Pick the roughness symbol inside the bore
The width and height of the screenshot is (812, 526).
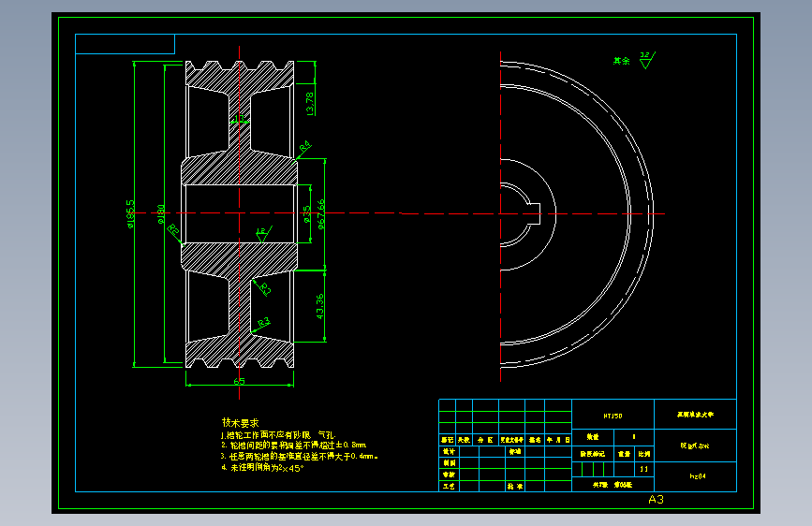pyautogui.click(x=263, y=235)
